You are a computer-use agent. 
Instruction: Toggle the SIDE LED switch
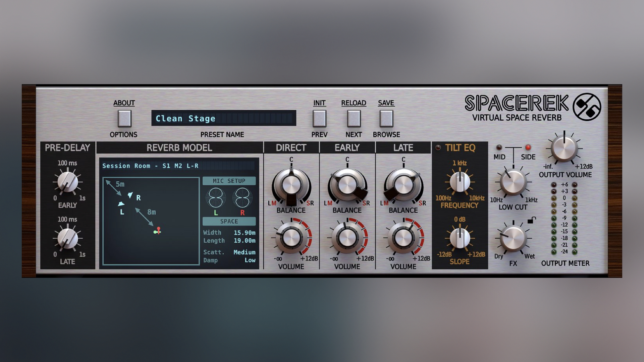[528, 147]
